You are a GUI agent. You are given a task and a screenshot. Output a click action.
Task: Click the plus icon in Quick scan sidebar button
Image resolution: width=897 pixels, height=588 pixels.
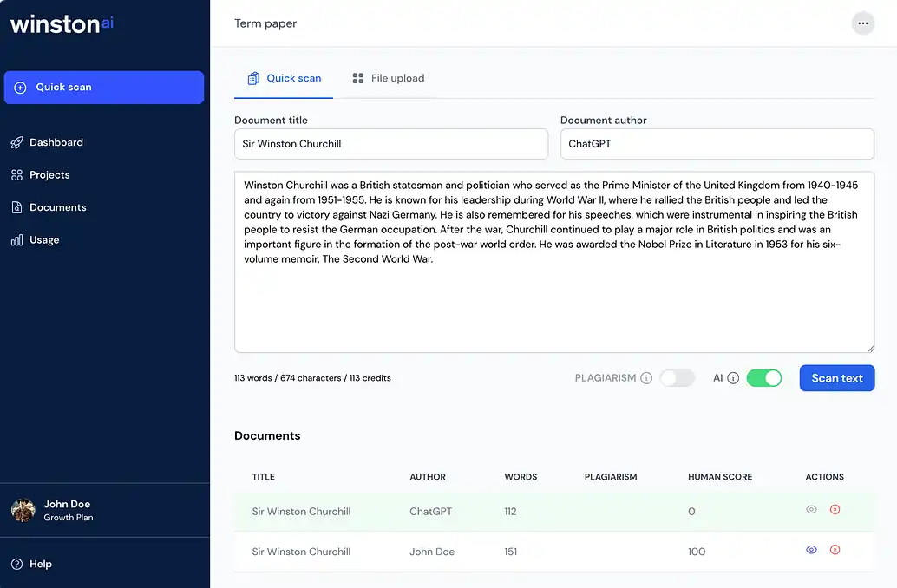click(x=20, y=88)
